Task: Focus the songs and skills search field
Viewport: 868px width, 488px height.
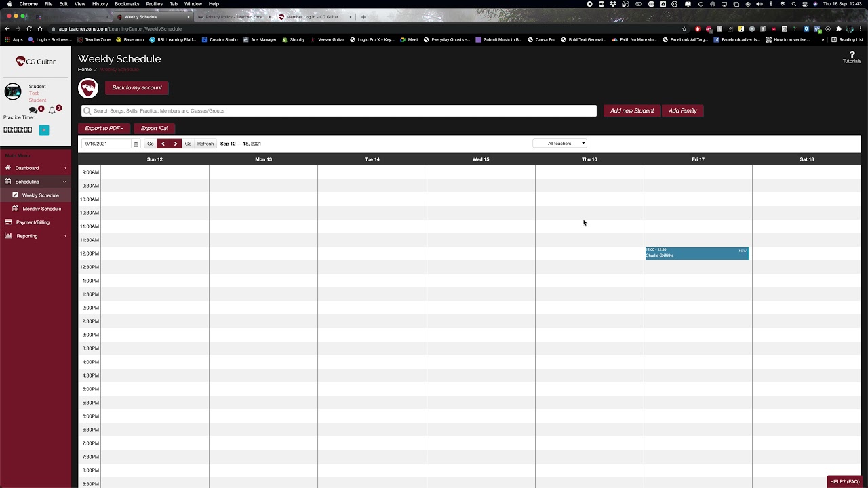Action: 339,110
